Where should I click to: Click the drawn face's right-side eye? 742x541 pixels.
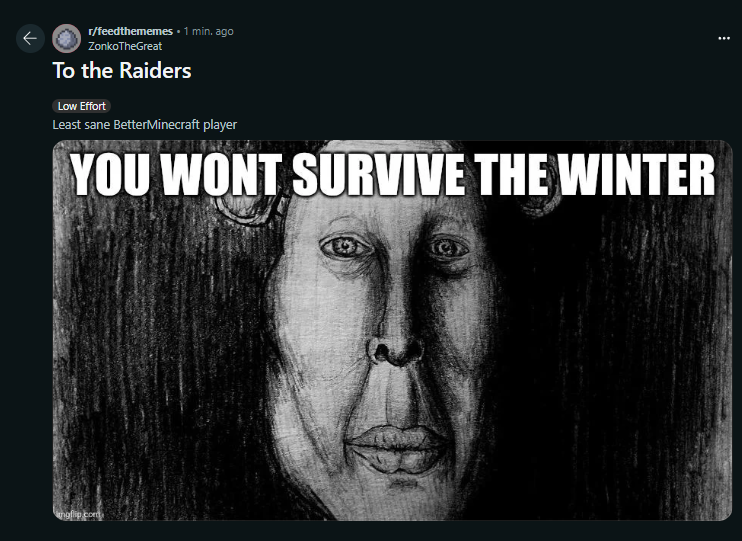447,248
